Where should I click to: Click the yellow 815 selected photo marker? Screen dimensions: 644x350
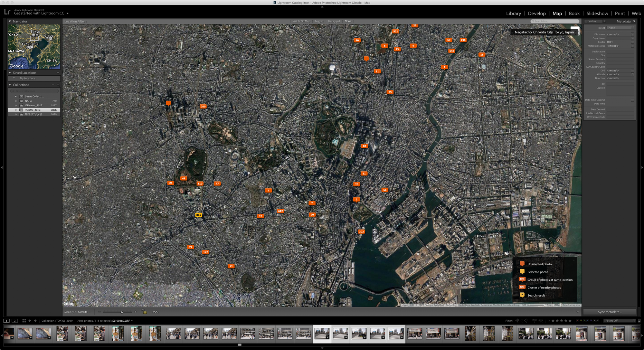(x=199, y=215)
